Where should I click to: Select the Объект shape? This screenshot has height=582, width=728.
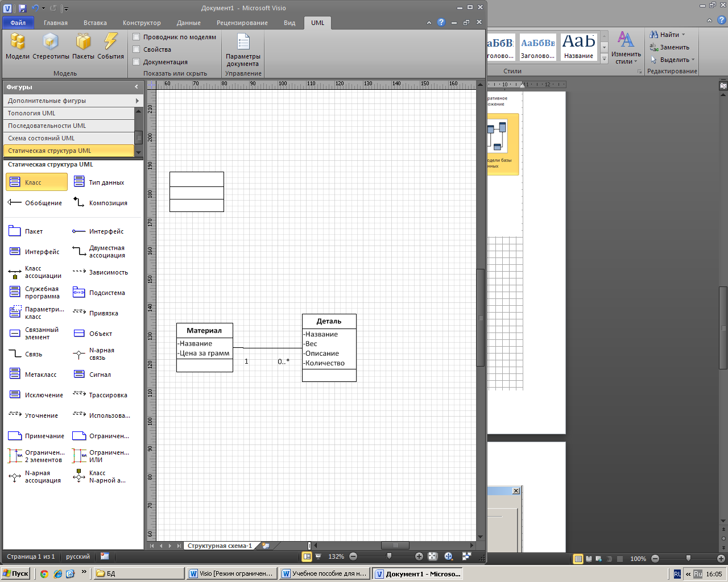pyautogui.click(x=92, y=334)
